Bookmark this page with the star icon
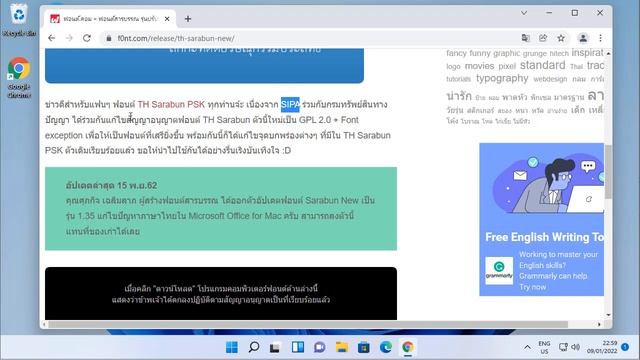Screen dimensions: 640x360 (561, 38)
